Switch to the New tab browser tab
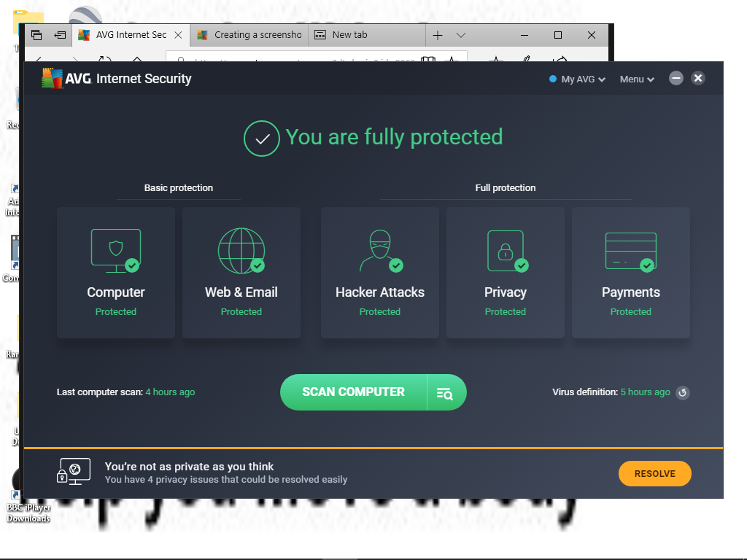The width and height of the screenshot is (747, 560). point(367,35)
